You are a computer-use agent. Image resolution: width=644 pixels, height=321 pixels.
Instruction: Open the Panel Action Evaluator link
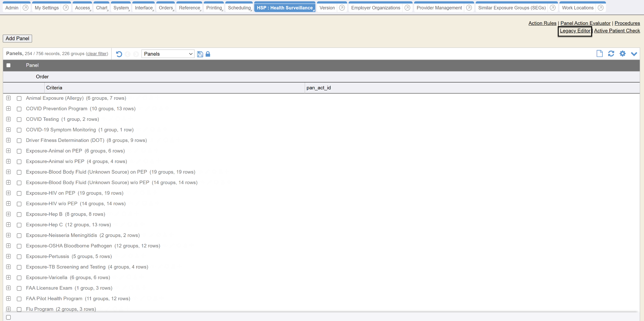pos(585,23)
